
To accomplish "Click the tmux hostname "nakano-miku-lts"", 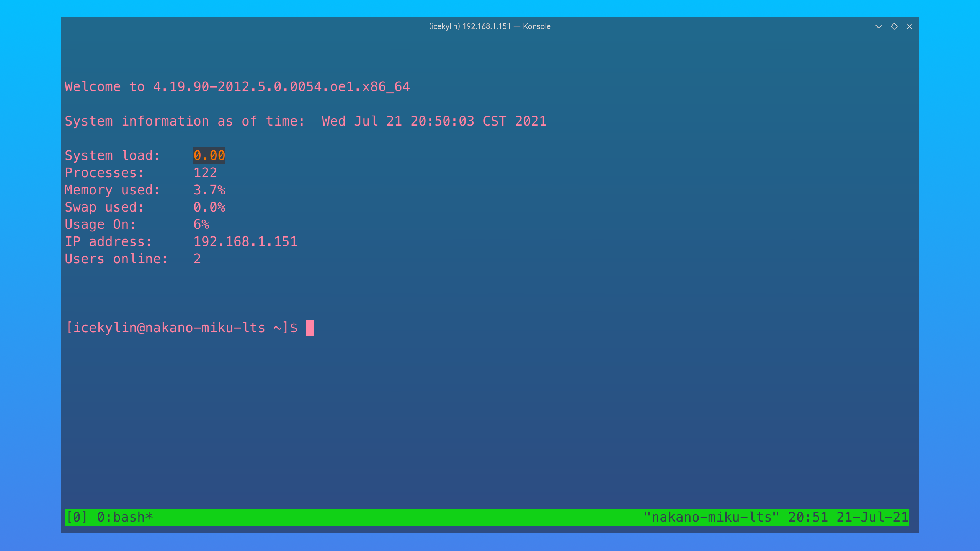I will 711,517.
